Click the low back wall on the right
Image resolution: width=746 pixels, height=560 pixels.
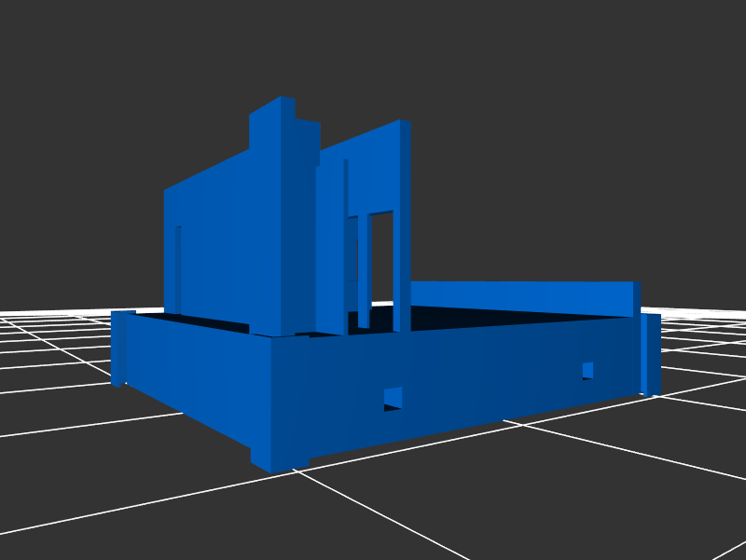[x=522, y=294]
